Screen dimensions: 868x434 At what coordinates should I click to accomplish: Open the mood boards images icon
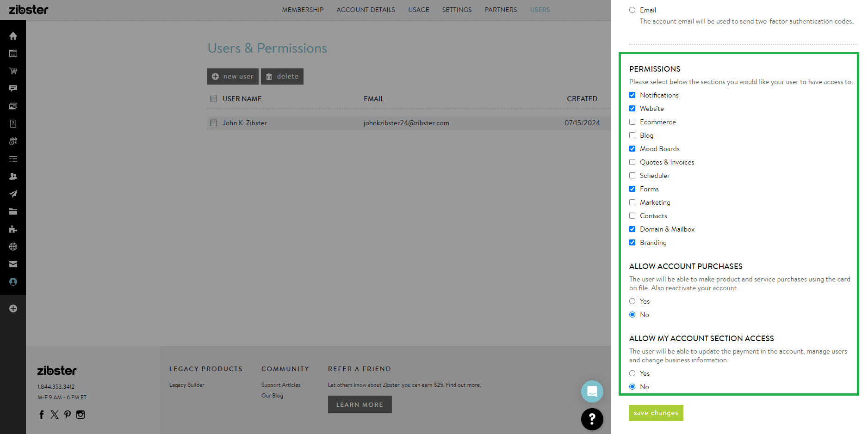(13, 106)
